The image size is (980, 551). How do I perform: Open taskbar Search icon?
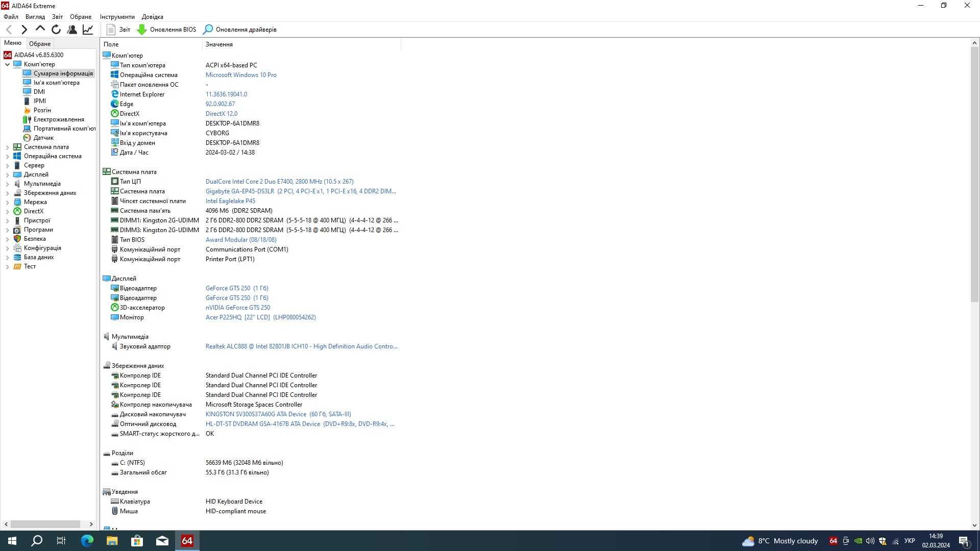pos(37,541)
